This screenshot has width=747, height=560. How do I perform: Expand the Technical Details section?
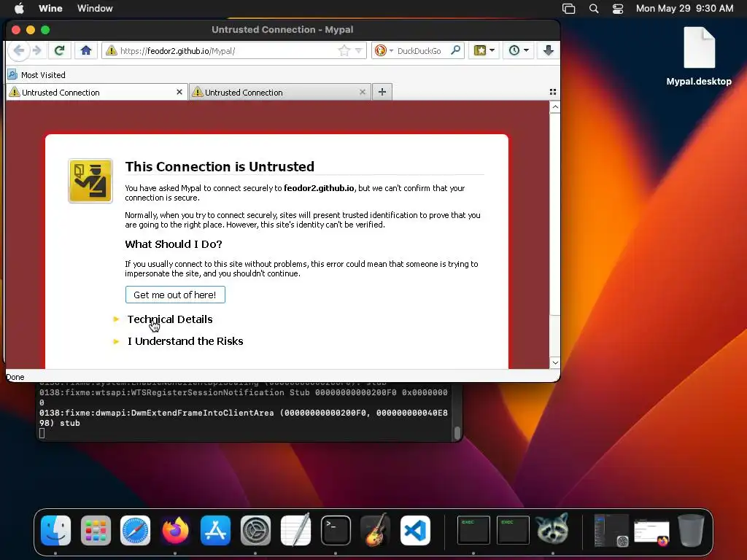coord(169,319)
